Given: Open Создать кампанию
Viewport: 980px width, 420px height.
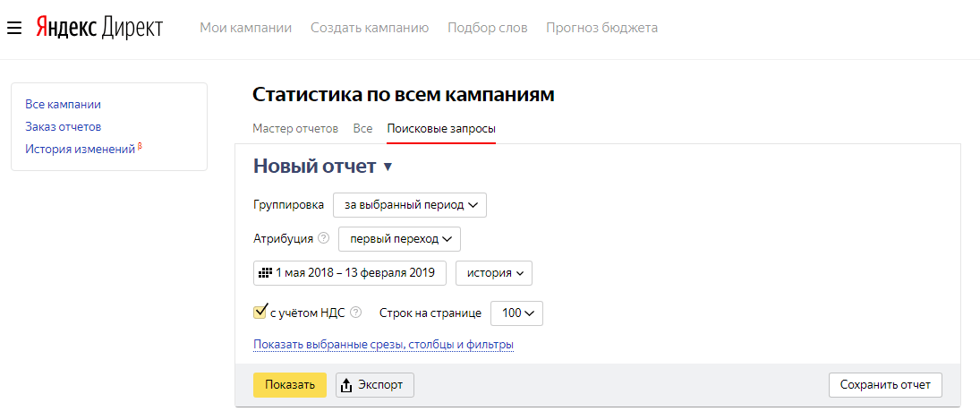Looking at the screenshot, I should [x=370, y=28].
